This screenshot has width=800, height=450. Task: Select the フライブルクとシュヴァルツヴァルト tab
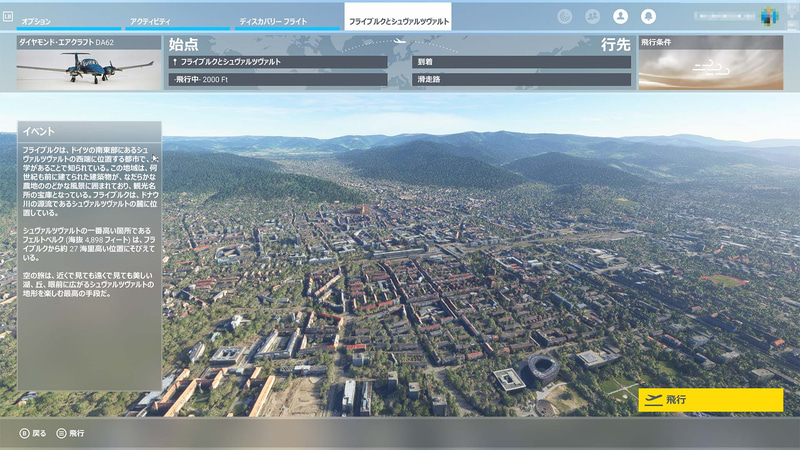point(398,20)
